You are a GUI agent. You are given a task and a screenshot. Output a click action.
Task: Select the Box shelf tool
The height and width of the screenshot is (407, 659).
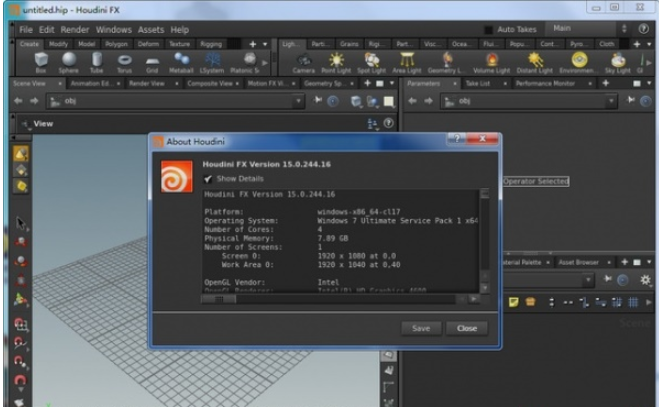41,63
